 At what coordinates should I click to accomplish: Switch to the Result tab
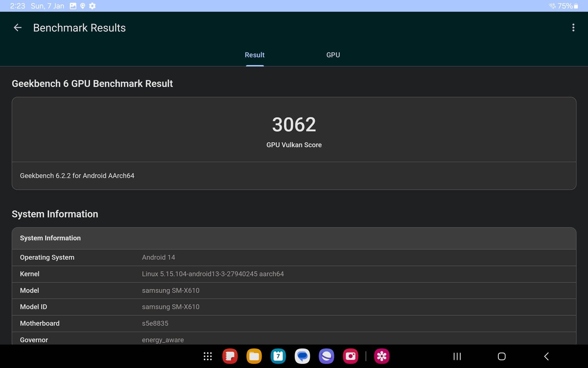(255, 55)
